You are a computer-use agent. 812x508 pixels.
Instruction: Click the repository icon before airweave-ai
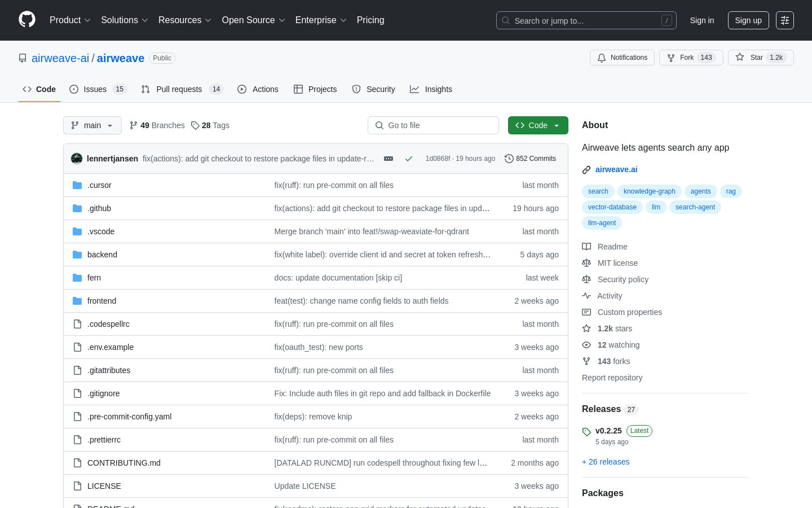[23, 58]
